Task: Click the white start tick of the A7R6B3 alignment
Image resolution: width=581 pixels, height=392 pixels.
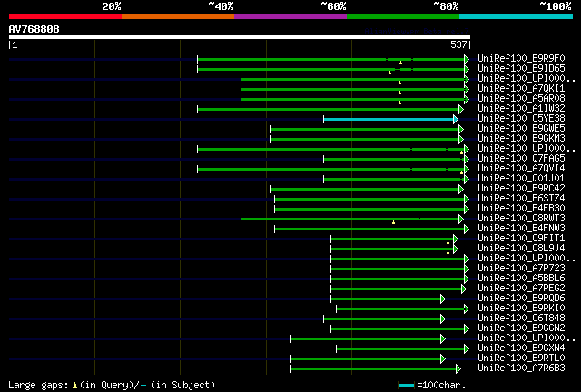Action: pyautogui.click(x=290, y=369)
